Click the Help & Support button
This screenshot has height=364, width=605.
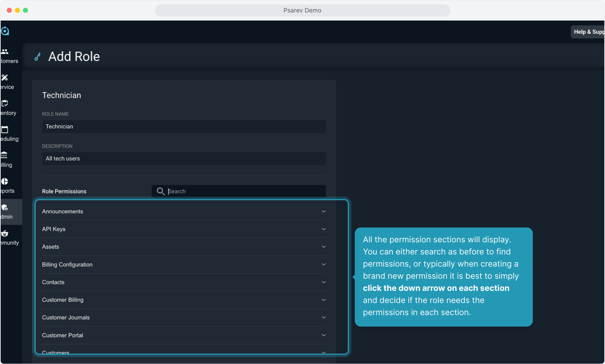588,32
